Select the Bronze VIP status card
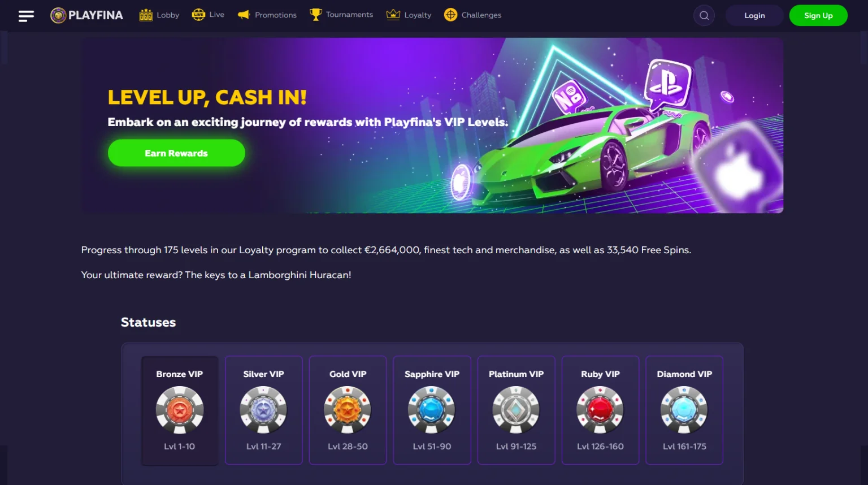 (180, 410)
